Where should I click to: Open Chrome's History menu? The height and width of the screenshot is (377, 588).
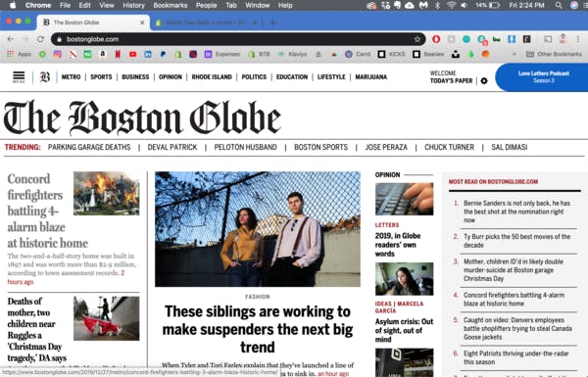133,5
